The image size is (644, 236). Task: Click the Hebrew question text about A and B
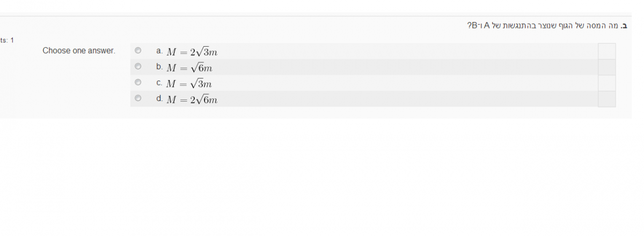coord(542,26)
